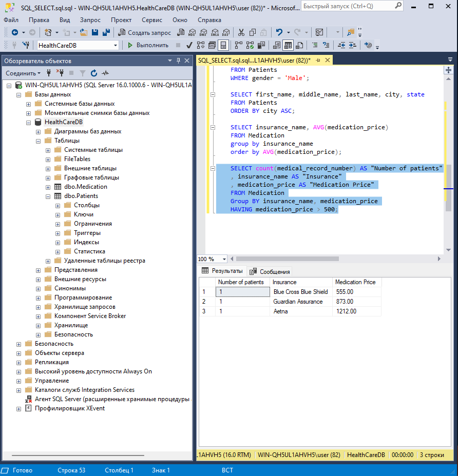Click the Navigate Backward arrow icon
This screenshot has width=458, height=476.
[x=14, y=32]
